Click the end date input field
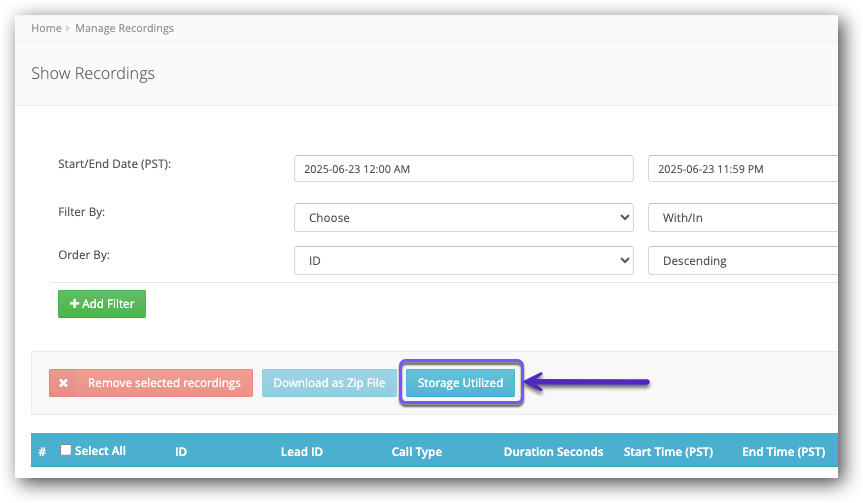The image size is (863, 503). (743, 169)
